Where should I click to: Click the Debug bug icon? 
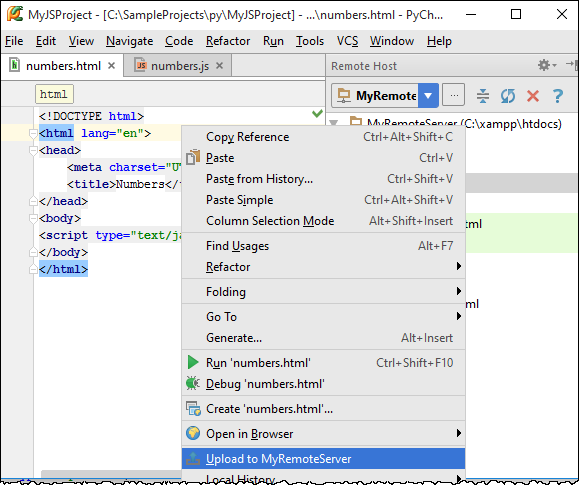pos(193,383)
